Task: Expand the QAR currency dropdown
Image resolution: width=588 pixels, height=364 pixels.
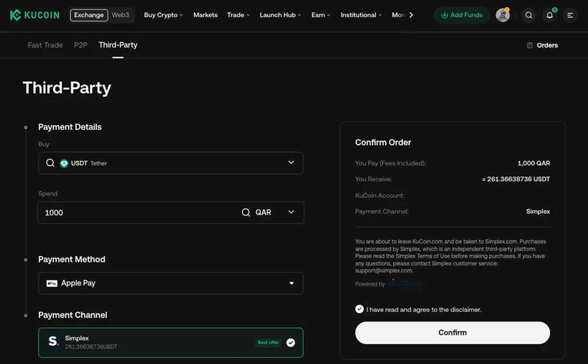Action: 291,212
